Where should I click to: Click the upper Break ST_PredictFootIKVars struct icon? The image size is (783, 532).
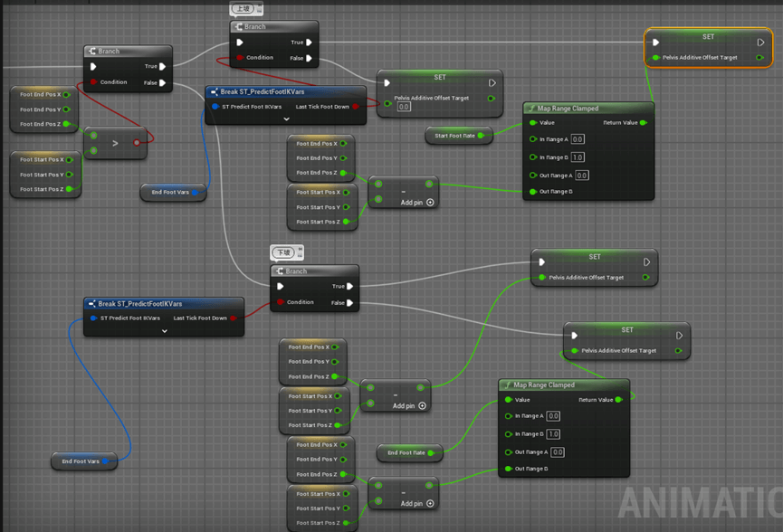pos(214,91)
